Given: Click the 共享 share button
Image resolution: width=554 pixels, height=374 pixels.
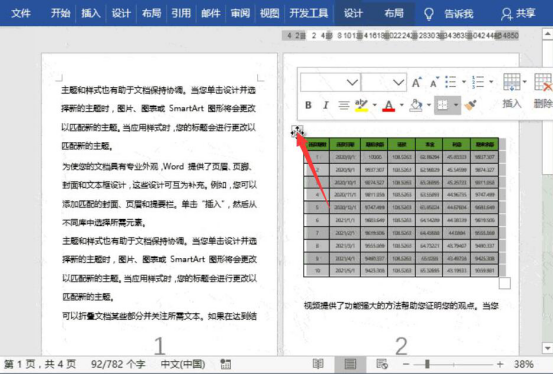Looking at the screenshot, I should tap(519, 14).
